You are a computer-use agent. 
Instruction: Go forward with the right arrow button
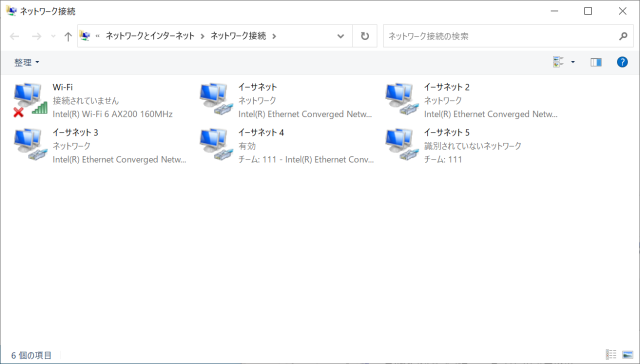[36, 36]
